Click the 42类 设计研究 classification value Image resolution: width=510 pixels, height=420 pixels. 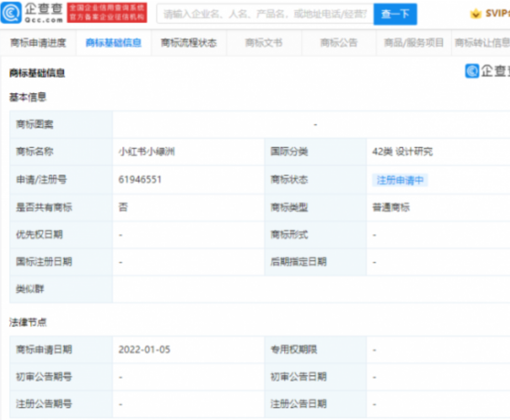(x=402, y=152)
